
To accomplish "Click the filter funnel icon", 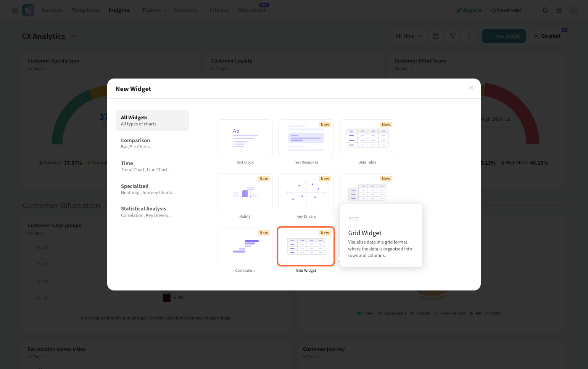I will (453, 36).
